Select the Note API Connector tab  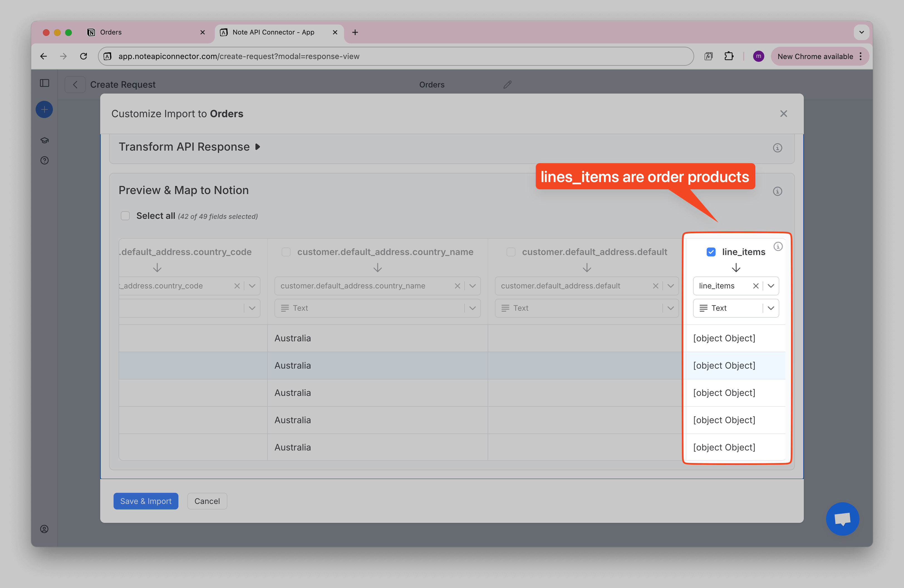[x=274, y=32]
